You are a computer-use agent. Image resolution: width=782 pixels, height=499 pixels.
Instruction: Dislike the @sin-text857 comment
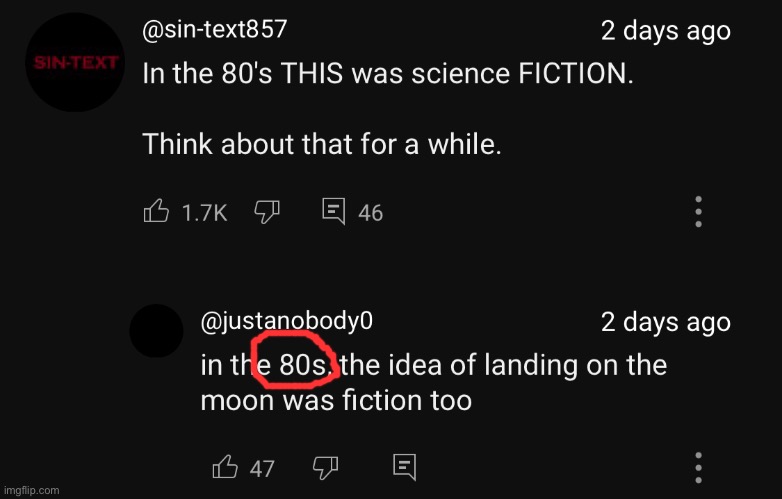click(x=267, y=212)
